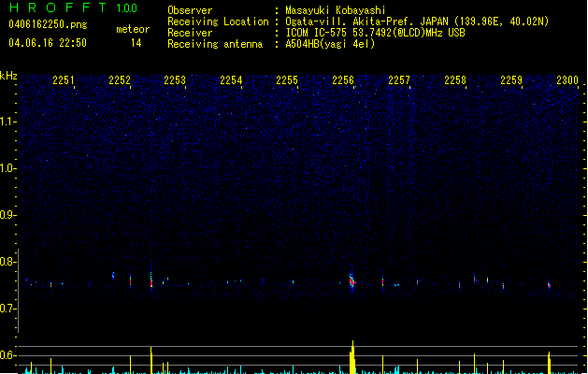Screen dimensions: 588x374
Task: Click the 2257 time axis marker
Action: [x=399, y=80]
